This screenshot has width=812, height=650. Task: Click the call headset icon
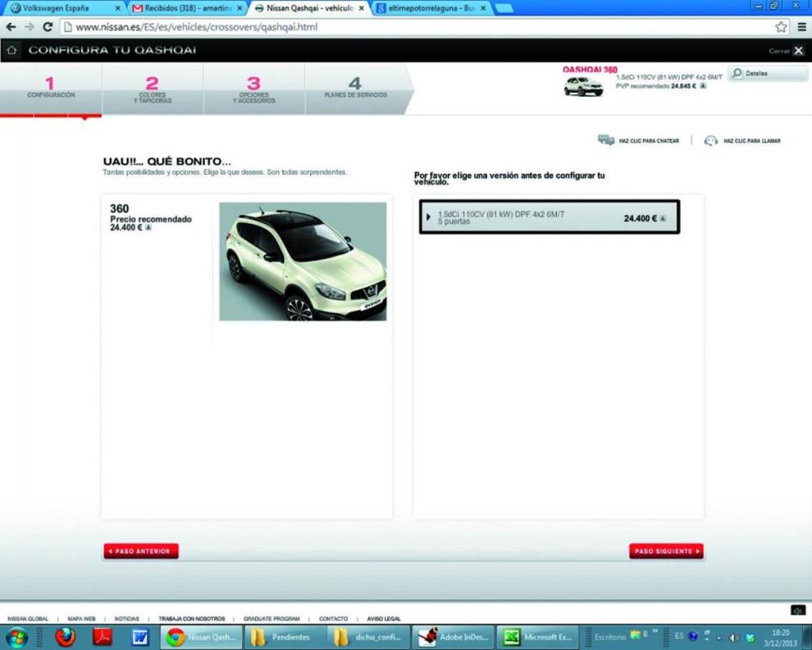tap(711, 140)
